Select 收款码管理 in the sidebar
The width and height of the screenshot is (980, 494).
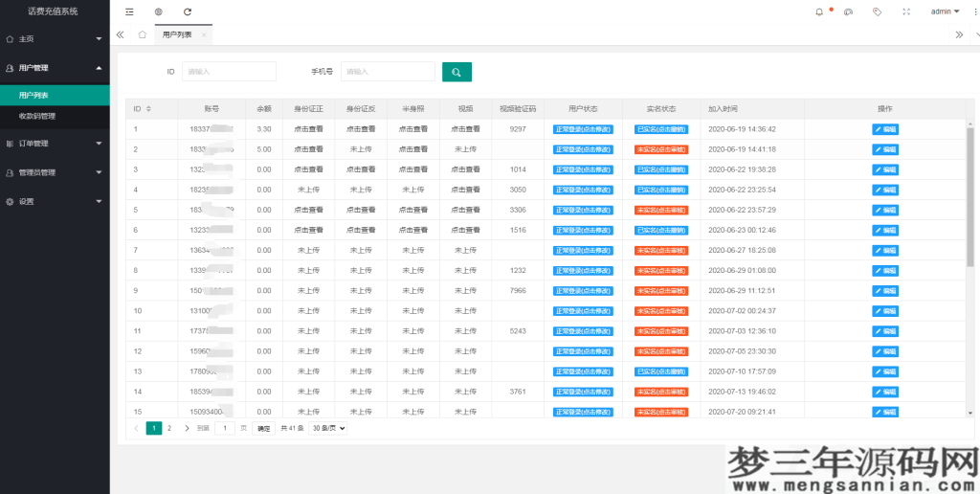pos(37,116)
